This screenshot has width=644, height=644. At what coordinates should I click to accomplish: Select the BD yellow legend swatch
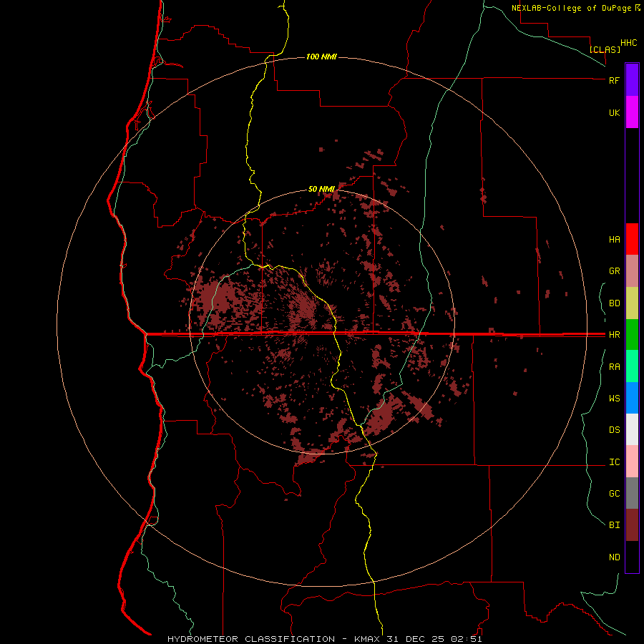[x=632, y=303]
